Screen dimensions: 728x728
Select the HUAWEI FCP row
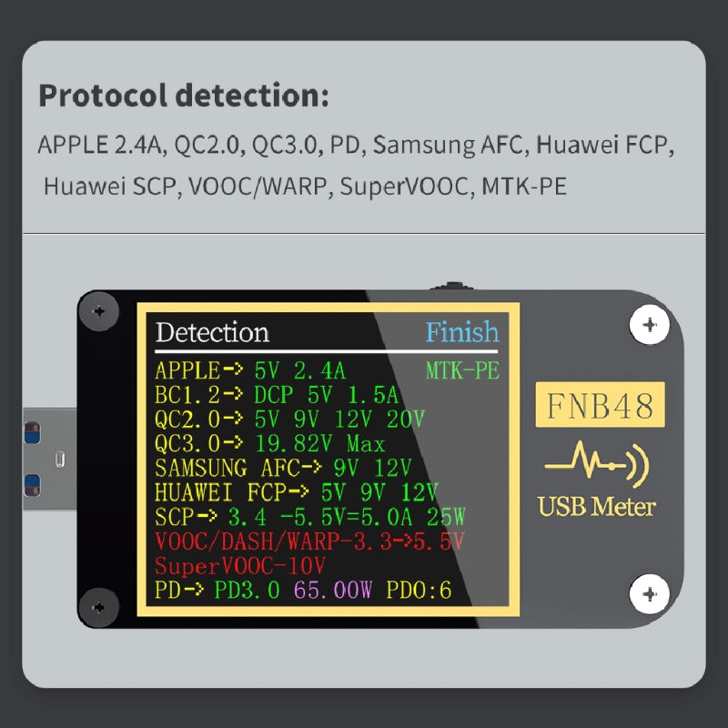click(297, 492)
